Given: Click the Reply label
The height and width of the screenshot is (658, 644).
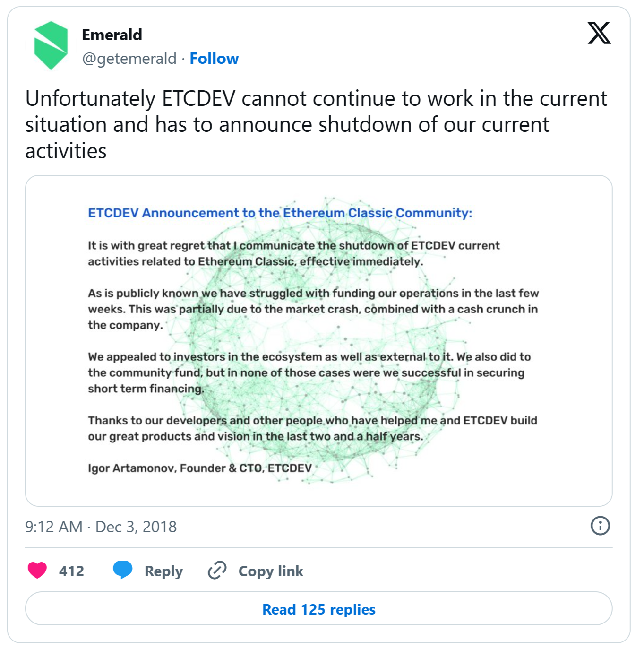Looking at the screenshot, I should (x=163, y=571).
